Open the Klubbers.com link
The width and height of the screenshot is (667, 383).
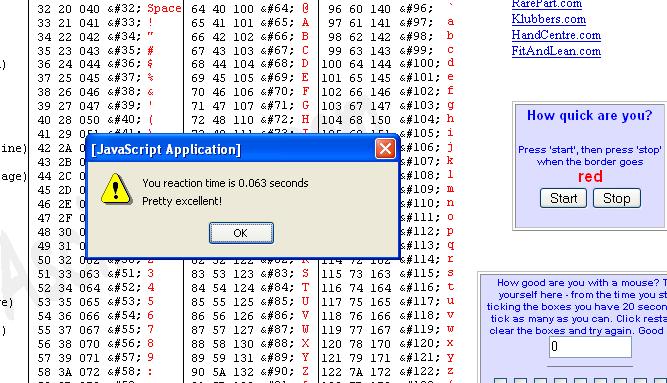click(x=549, y=19)
